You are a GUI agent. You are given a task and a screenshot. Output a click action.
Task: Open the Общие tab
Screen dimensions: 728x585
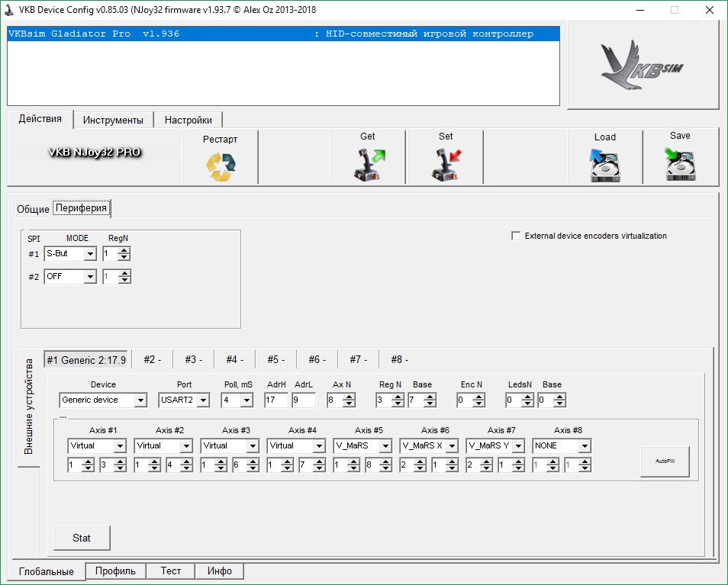tap(33, 209)
